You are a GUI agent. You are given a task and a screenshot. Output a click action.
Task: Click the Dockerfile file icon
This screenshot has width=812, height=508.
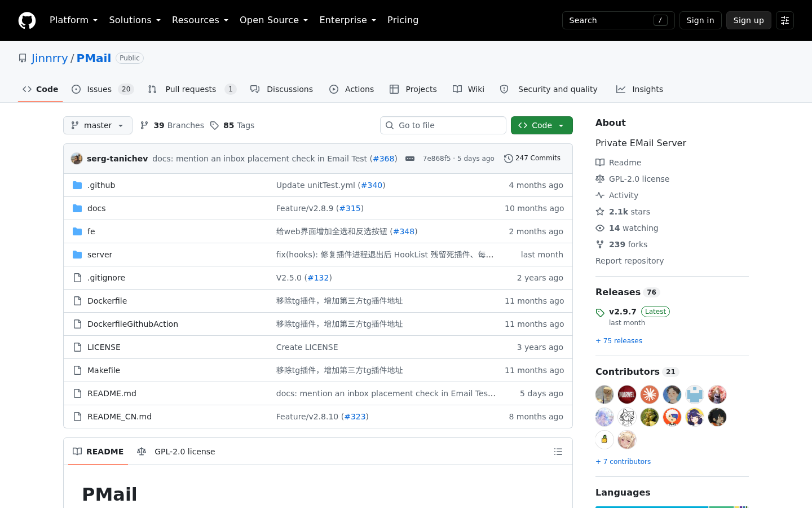(77, 301)
